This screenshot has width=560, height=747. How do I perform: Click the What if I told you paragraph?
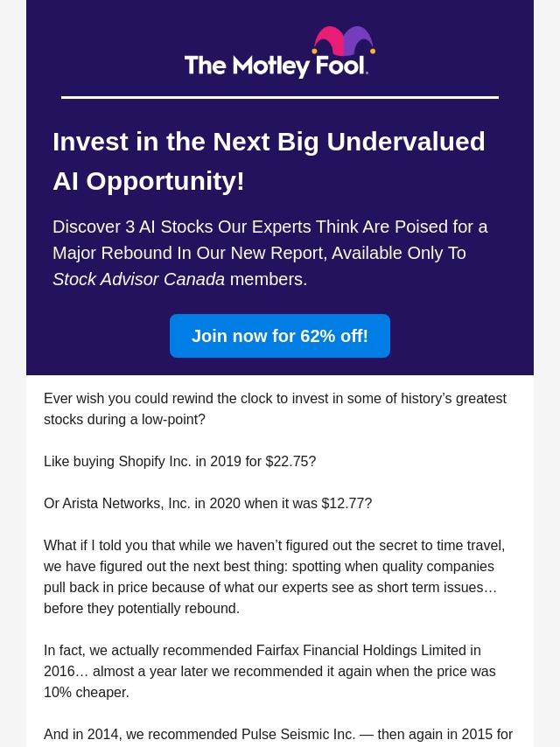point(275,576)
